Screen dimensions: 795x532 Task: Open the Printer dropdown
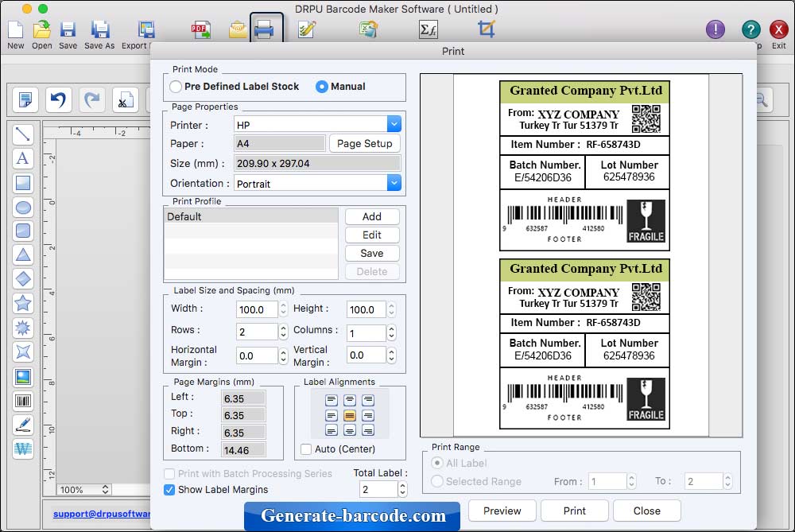394,124
